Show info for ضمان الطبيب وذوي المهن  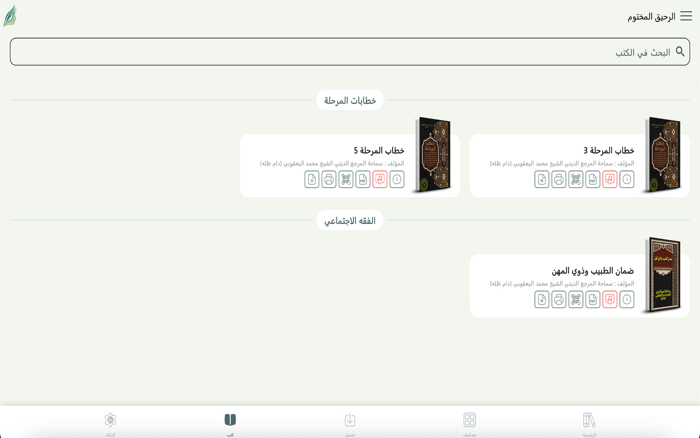click(626, 300)
